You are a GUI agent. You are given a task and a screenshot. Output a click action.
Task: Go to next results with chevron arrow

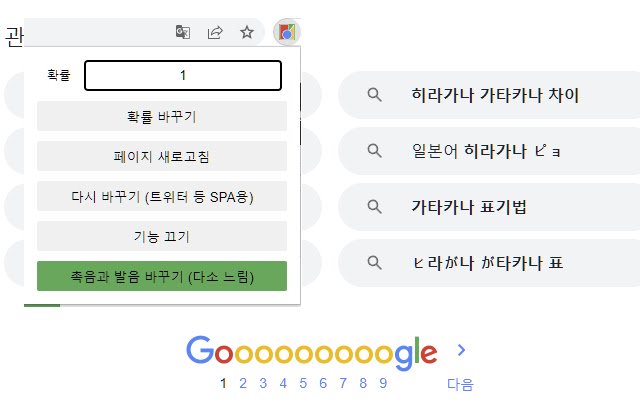click(461, 350)
